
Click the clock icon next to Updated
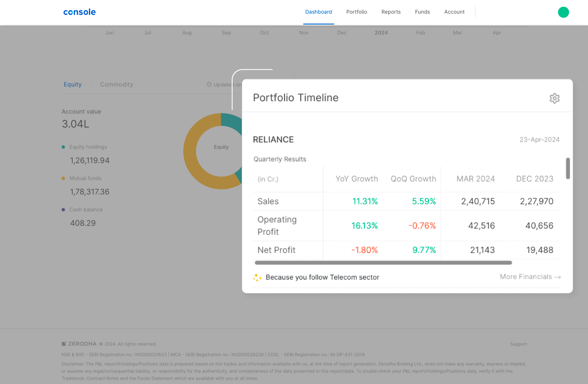[209, 85]
